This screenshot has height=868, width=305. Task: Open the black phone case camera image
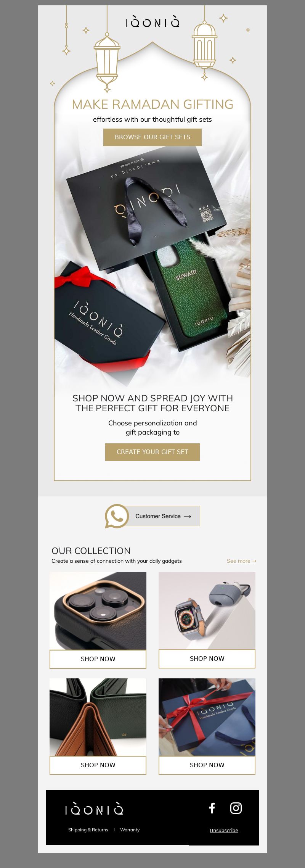click(x=98, y=611)
